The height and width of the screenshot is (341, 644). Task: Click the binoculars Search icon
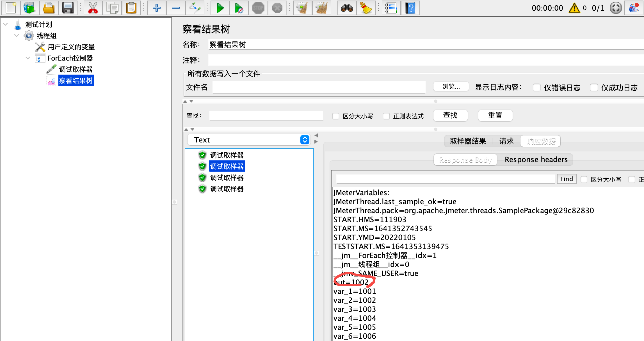(x=347, y=8)
